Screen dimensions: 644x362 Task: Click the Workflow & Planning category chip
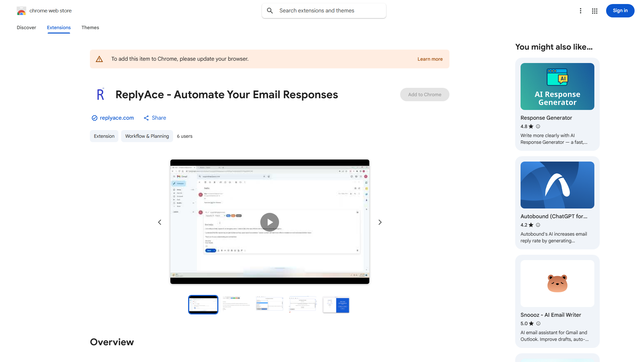[147, 136]
